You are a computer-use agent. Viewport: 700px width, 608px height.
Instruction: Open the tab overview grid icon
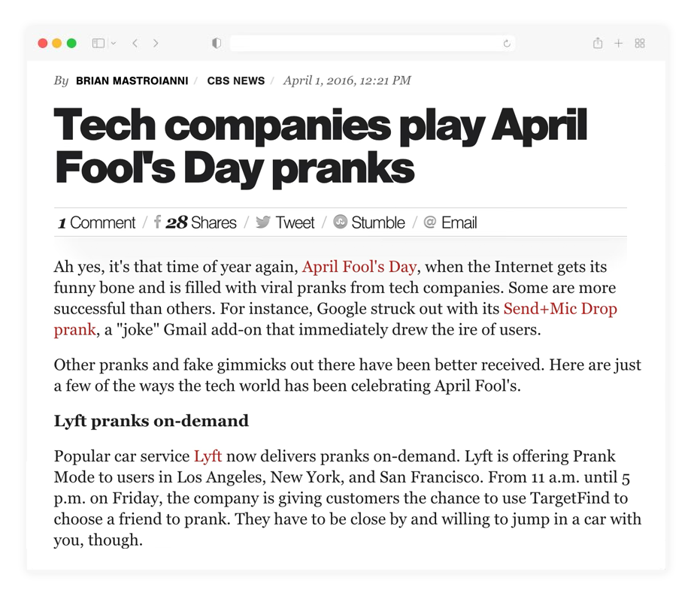pos(640,43)
